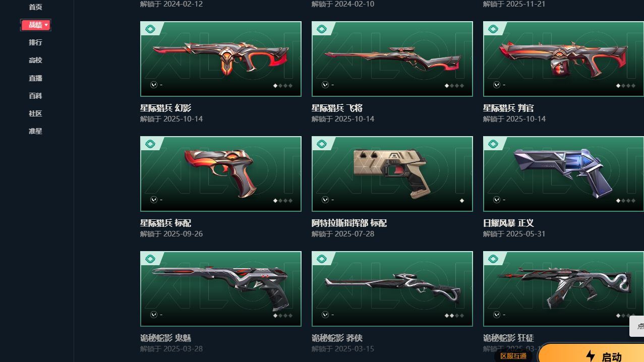Open 准星 page in sidebar
Screen dimensions: 644x362
(x=35, y=131)
